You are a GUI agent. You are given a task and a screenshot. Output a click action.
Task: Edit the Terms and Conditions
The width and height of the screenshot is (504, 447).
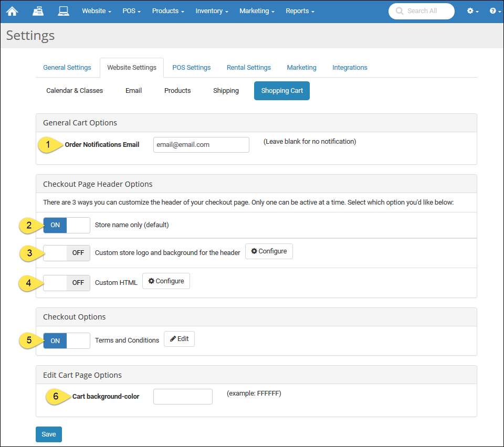coord(179,339)
